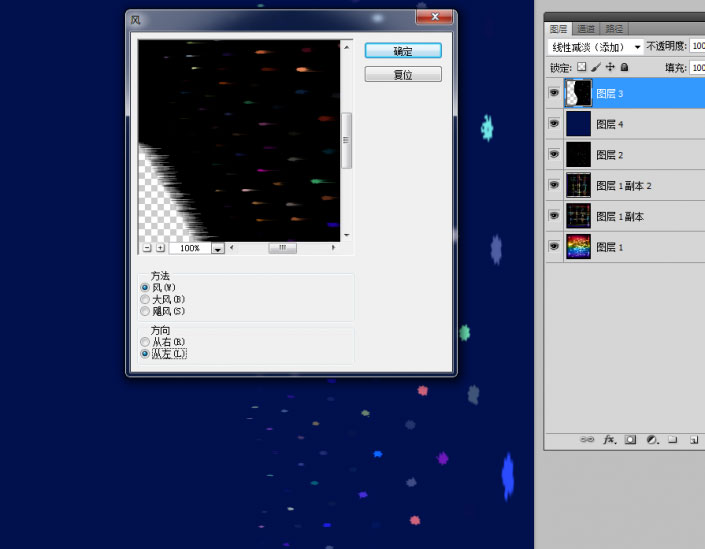705x549 pixels.
Task: Switch to the 图层 tab
Action: [558, 29]
